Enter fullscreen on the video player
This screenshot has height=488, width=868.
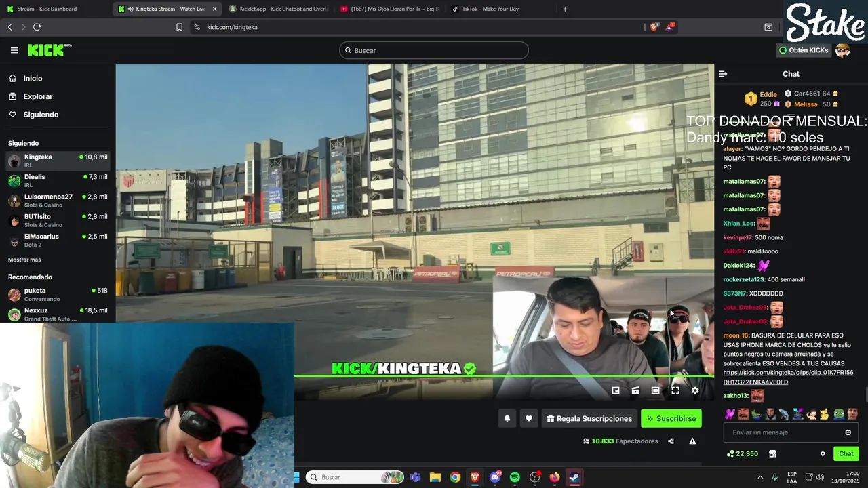[675, 390]
